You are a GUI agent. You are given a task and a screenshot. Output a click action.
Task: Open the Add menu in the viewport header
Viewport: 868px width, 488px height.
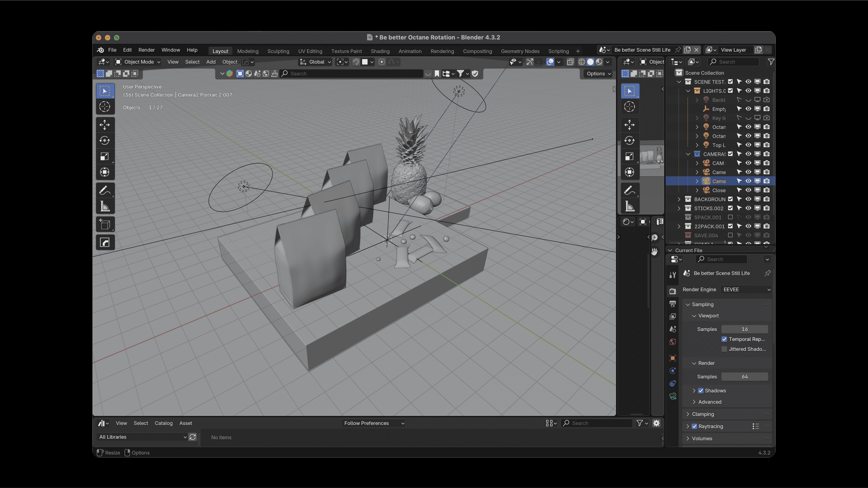tap(211, 62)
